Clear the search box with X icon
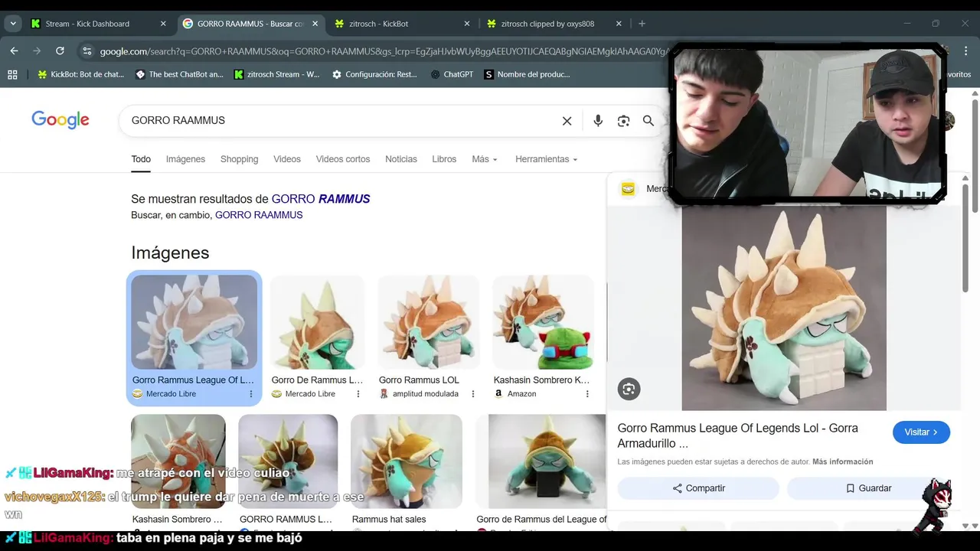980x551 pixels. [x=567, y=121]
